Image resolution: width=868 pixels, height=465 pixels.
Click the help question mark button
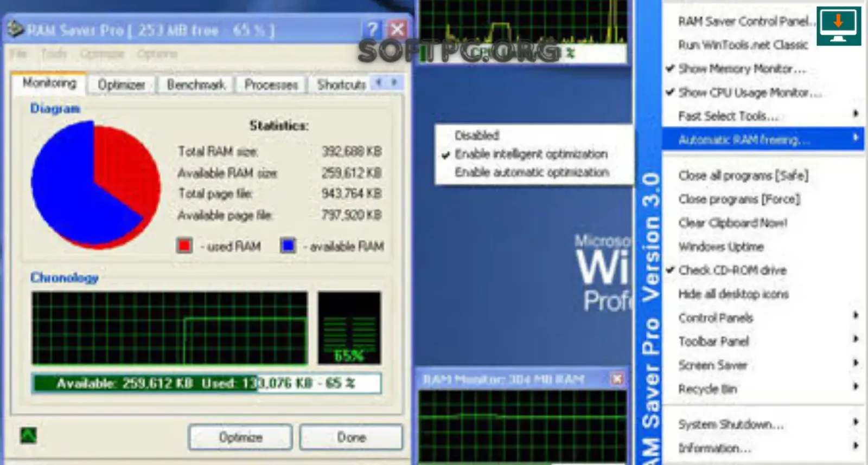[372, 29]
